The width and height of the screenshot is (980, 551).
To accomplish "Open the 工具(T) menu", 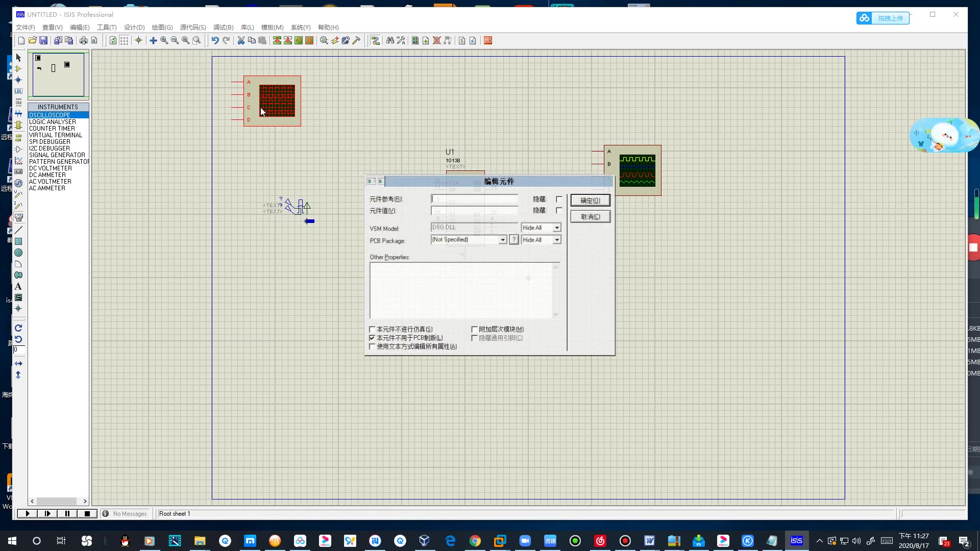I will point(107,28).
